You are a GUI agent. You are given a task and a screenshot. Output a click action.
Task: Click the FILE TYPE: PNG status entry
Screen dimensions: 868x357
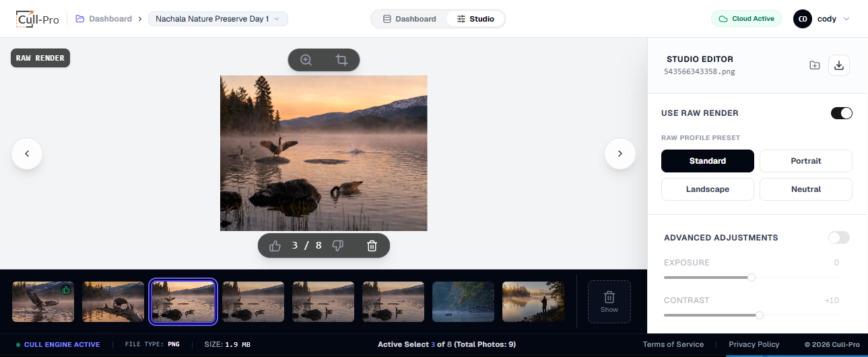pyautogui.click(x=152, y=345)
